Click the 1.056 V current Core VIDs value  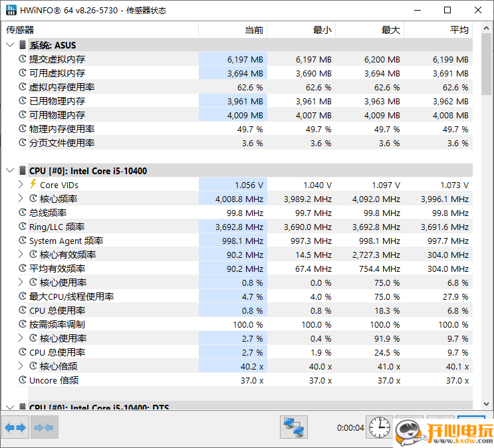click(249, 185)
